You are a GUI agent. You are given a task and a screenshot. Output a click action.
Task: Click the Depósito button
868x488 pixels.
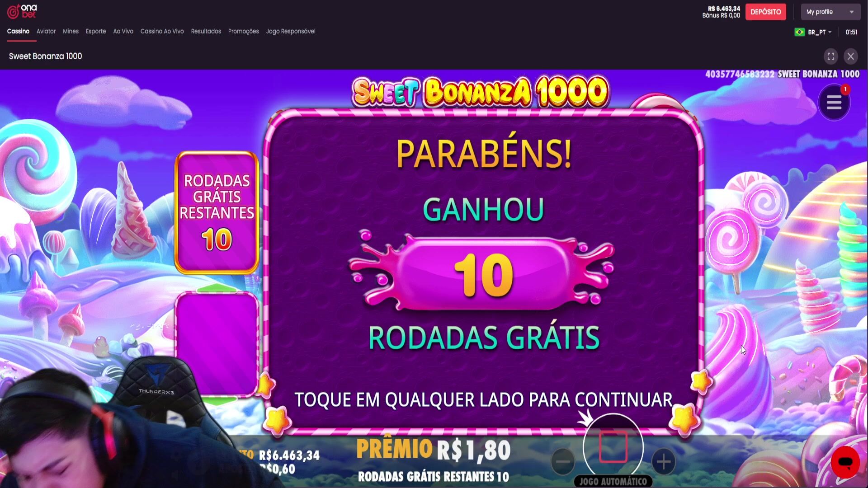click(x=765, y=12)
